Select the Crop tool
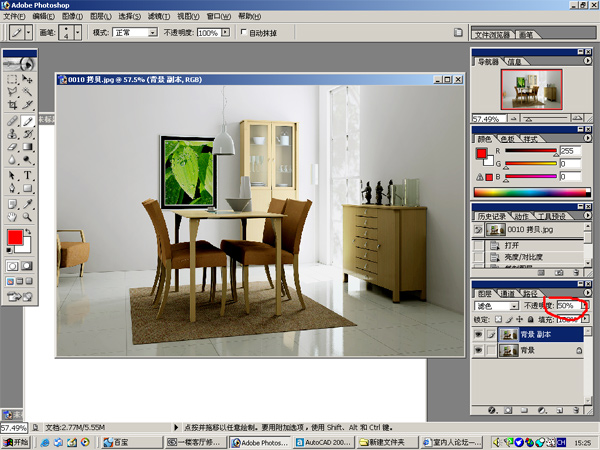 pyautogui.click(x=12, y=104)
